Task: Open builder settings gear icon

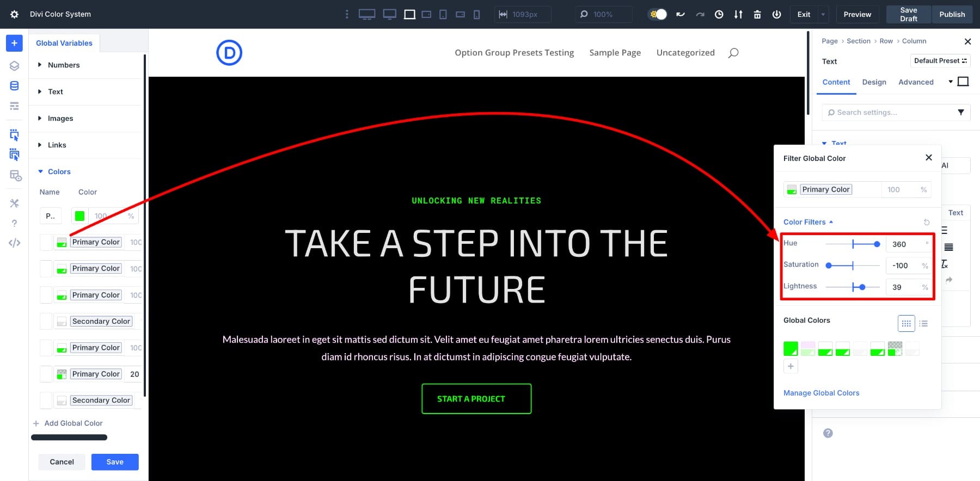Action: pos(14,15)
